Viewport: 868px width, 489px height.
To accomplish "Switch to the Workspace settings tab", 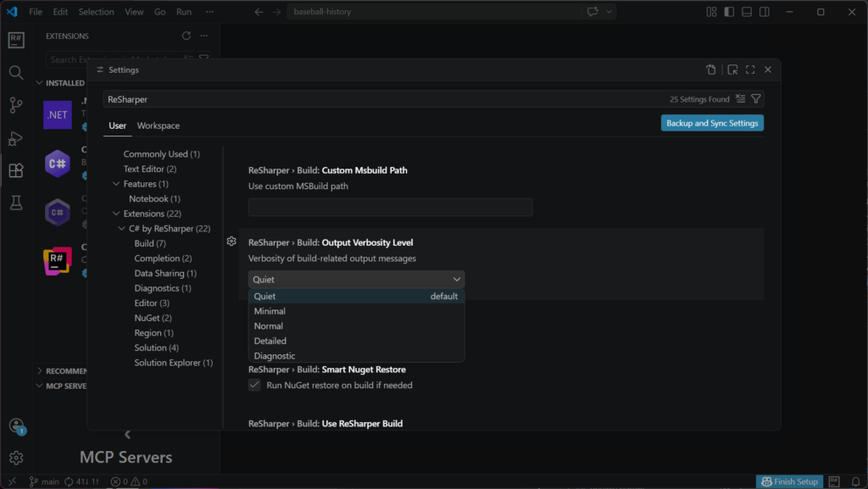I will (159, 125).
